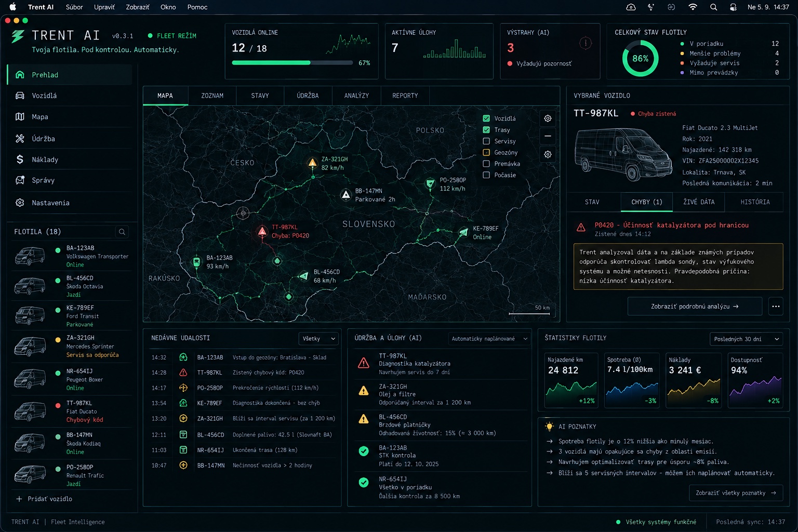Viewport: 798px width, 532px height.
Task: Click 'BL-456CD Brzdové platničky' maintenance task
Action: (x=440, y=425)
